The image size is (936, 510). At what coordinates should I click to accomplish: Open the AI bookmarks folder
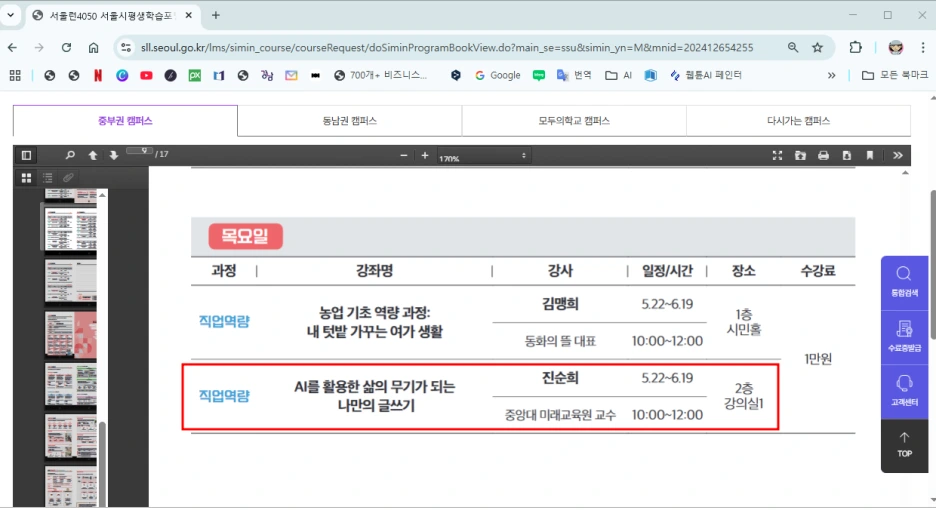618,75
